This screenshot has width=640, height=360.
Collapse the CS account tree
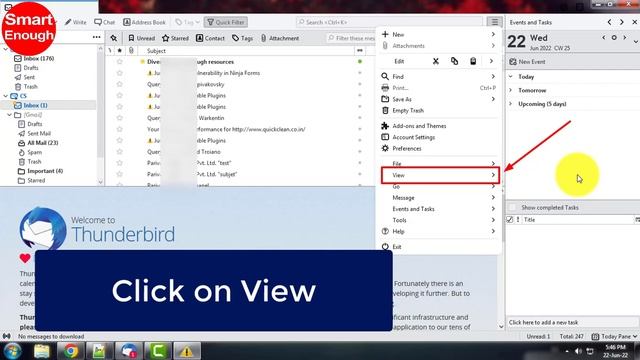tap(5, 96)
